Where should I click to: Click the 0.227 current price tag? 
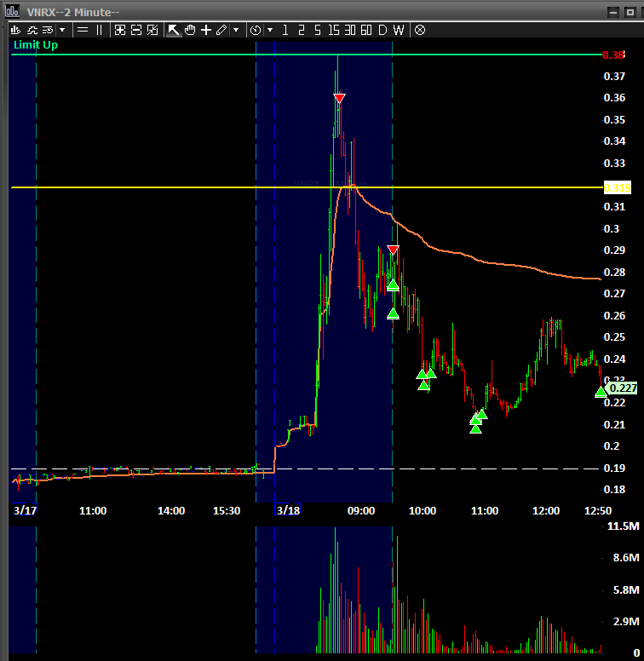click(623, 388)
